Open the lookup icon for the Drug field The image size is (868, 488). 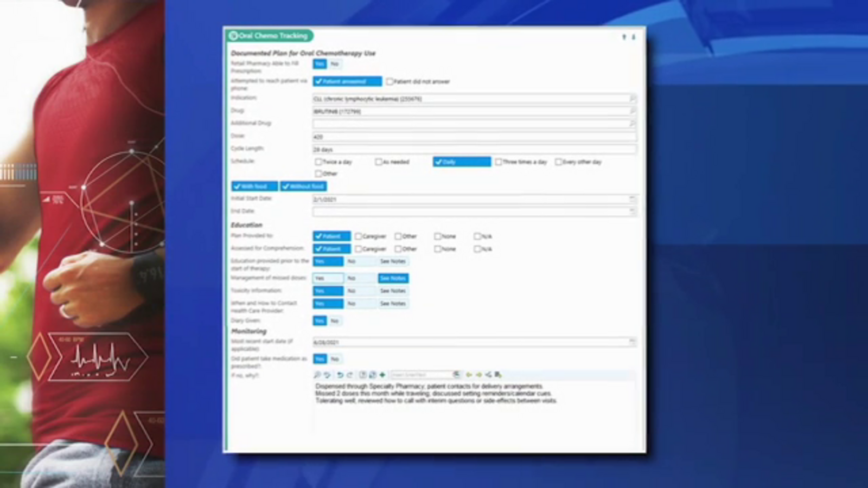pyautogui.click(x=632, y=111)
